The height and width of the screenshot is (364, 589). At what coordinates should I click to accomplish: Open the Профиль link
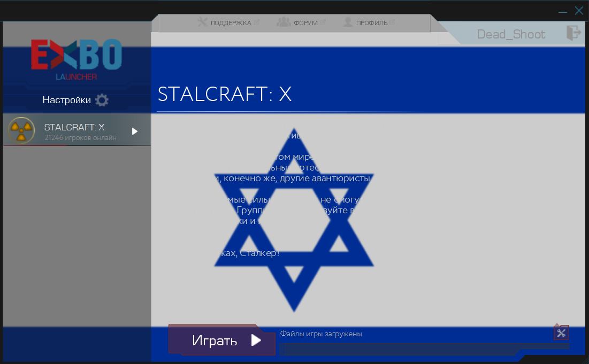(x=369, y=22)
